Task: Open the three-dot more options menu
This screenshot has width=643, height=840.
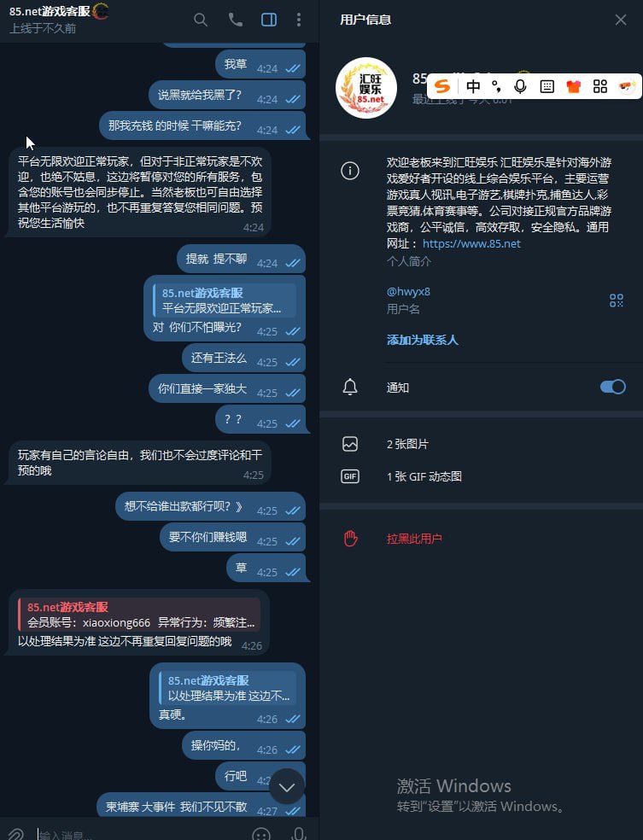Action: click(x=299, y=20)
